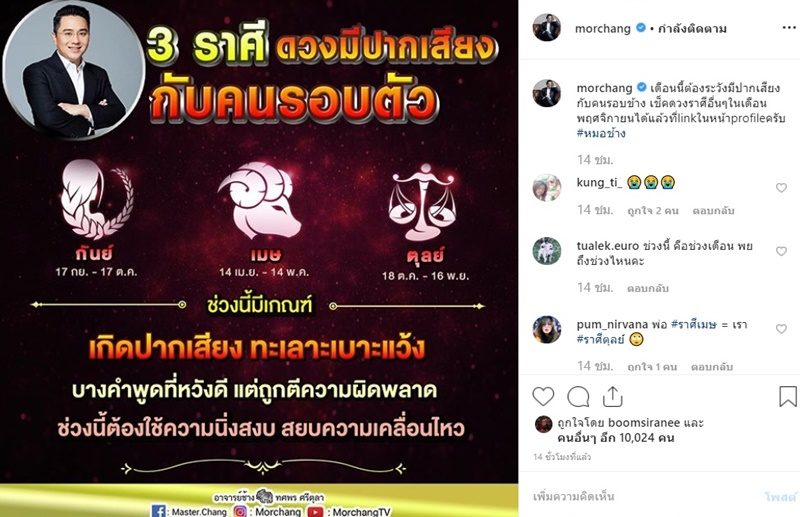Open boomsiranee from the liked-by line
This screenshot has width=800, height=517.
pos(644,423)
